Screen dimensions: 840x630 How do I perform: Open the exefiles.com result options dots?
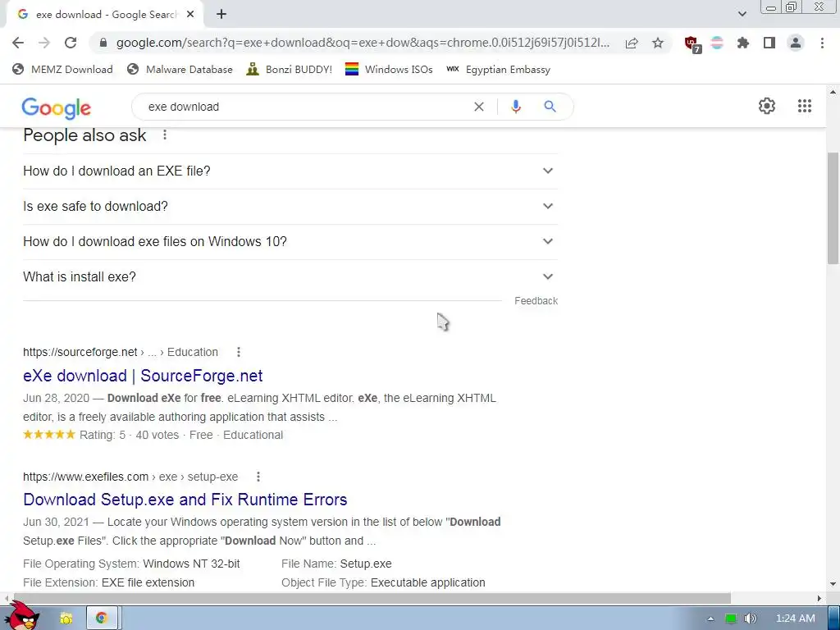click(x=258, y=477)
